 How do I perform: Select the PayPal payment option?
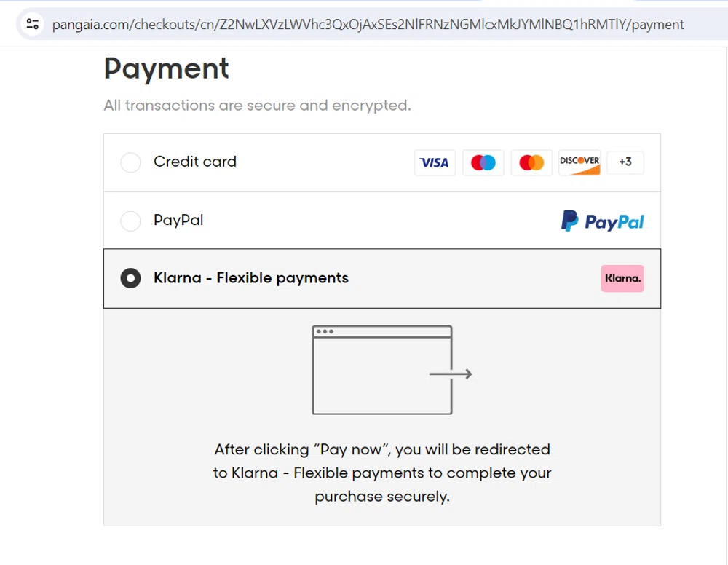pyautogui.click(x=130, y=221)
